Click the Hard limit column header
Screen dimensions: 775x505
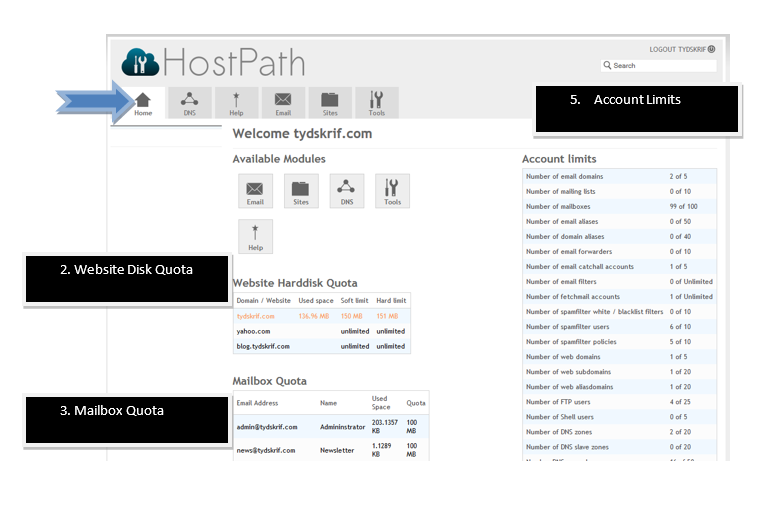click(391, 300)
